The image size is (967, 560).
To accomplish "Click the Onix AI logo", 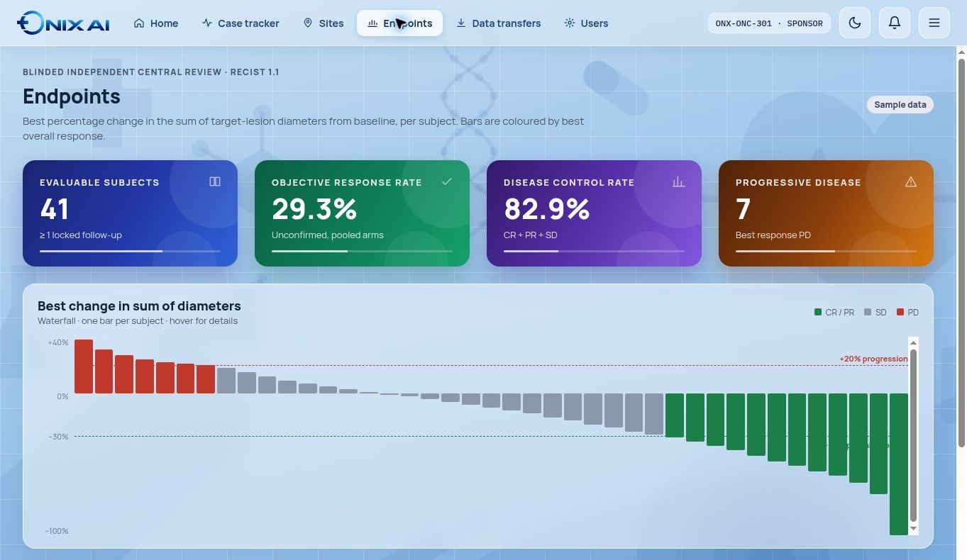I will [63, 23].
